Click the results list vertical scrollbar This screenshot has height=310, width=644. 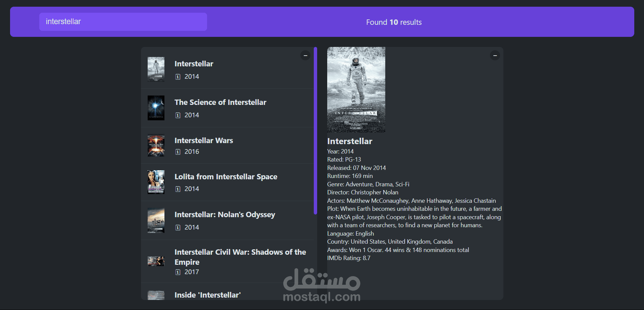pyautogui.click(x=315, y=131)
